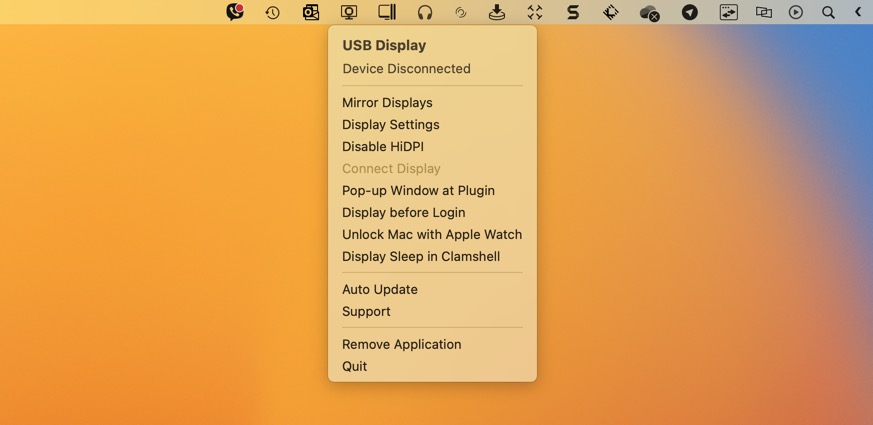873x425 pixels.
Task: Toggle Unlock Mac with Apple Watch
Action: point(432,235)
